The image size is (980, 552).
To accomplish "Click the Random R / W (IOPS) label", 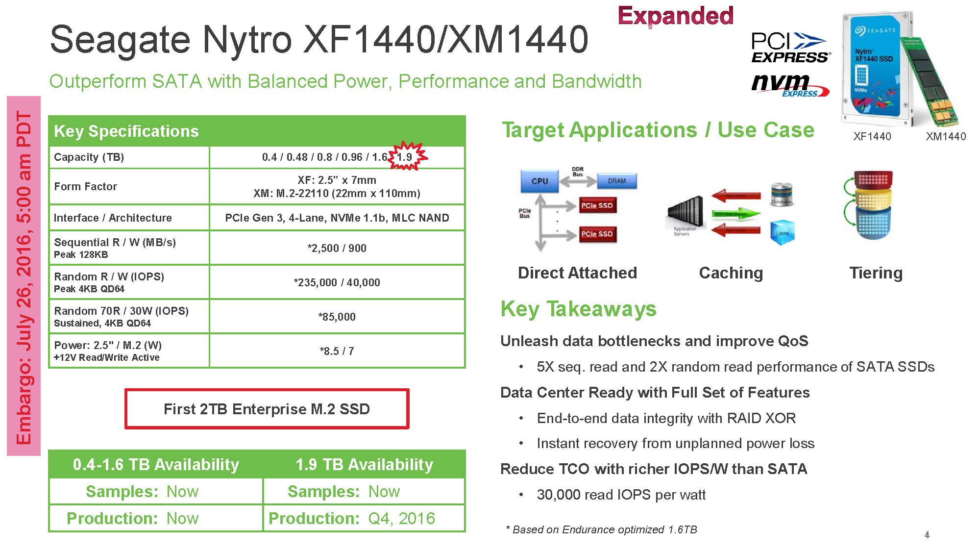I will [109, 276].
